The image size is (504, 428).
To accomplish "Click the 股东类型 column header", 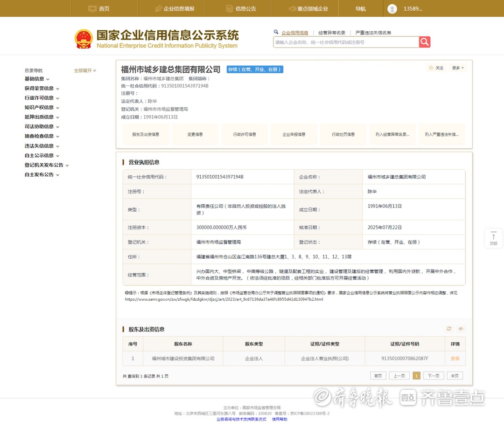I will (254, 344).
